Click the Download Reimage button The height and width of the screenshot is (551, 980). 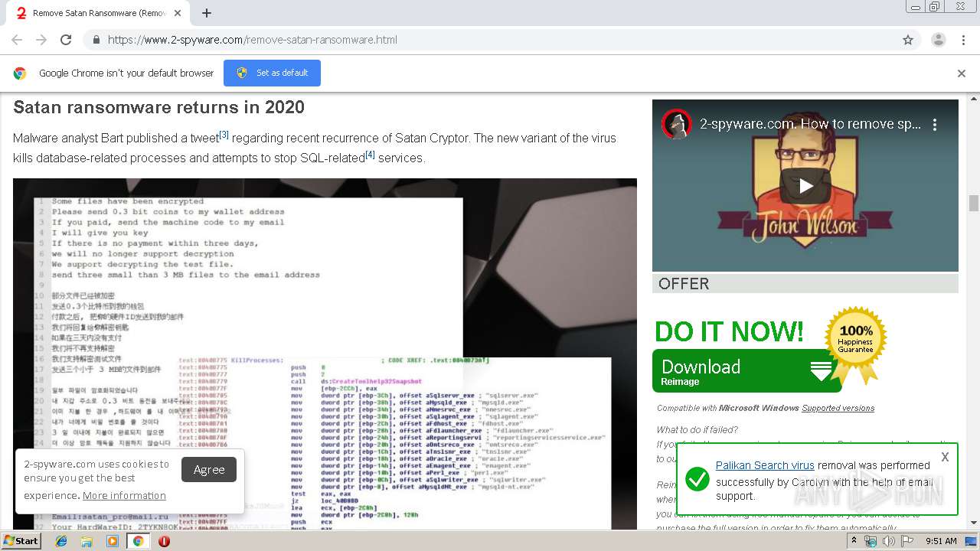(x=746, y=371)
